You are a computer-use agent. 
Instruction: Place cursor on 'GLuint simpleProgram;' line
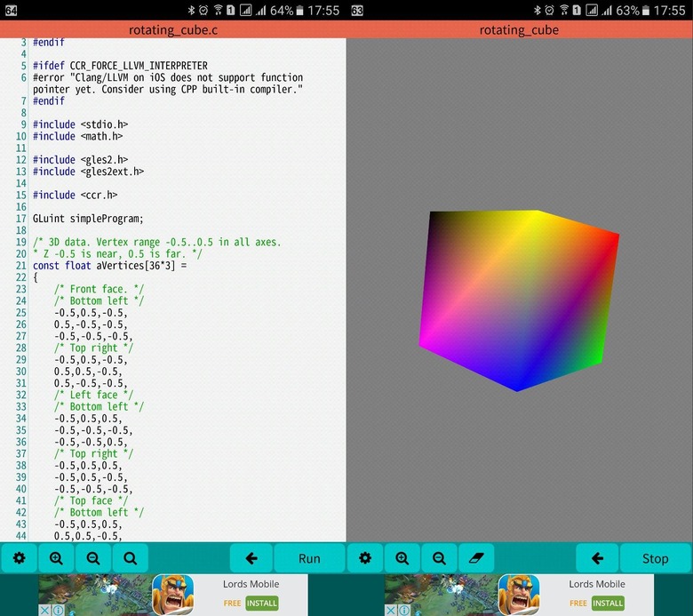[x=88, y=219]
